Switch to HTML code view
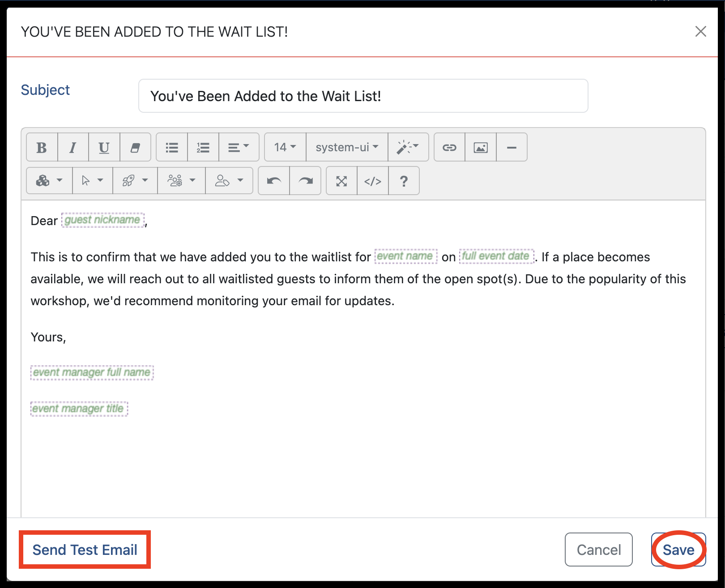The height and width of the screenshot is (588, 725). [373, 181]
